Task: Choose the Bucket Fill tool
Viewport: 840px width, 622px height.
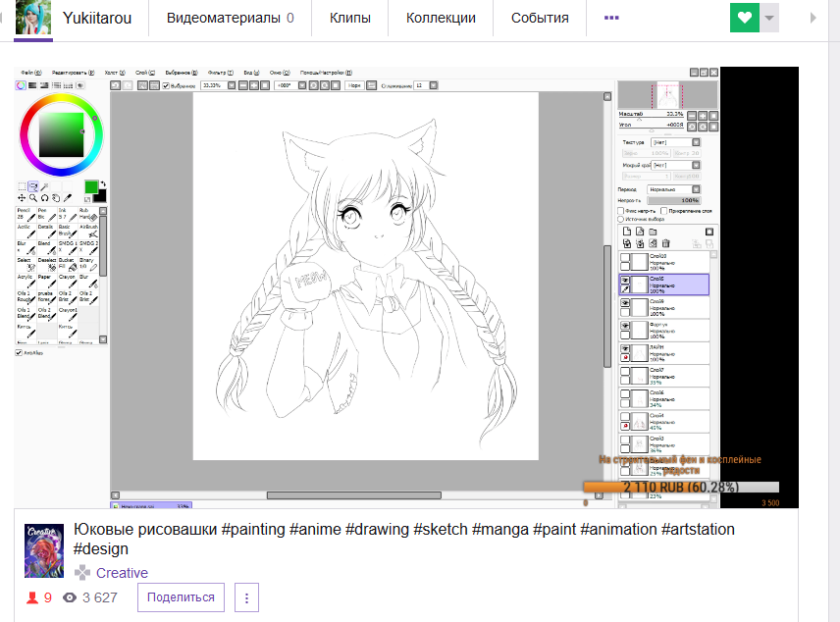Action: tap(68, 264)
